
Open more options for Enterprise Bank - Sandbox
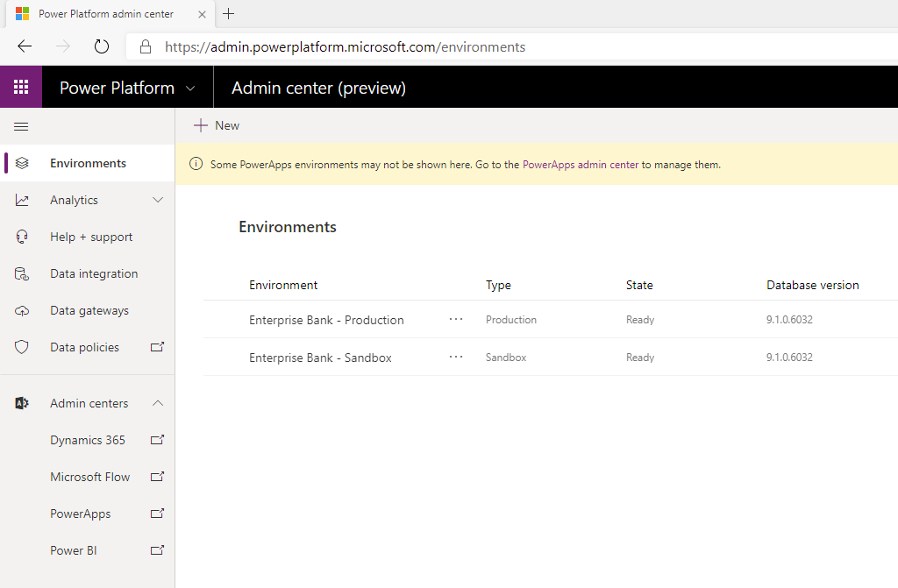pyautogui.click(x=456, y=358)
